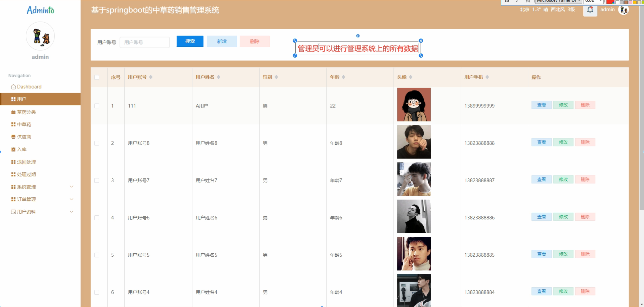Pick the pink color swatch in the annotation toolbar
This screenshot has width=644, height=307.
630,2
